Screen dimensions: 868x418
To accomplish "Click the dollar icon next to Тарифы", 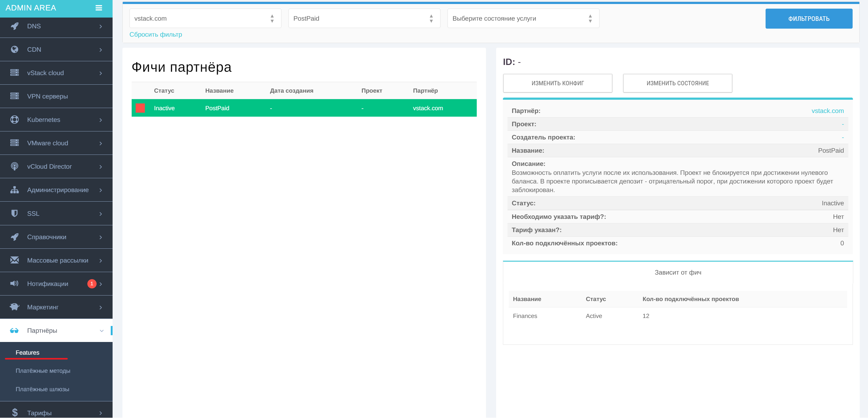I will [14, 412].
